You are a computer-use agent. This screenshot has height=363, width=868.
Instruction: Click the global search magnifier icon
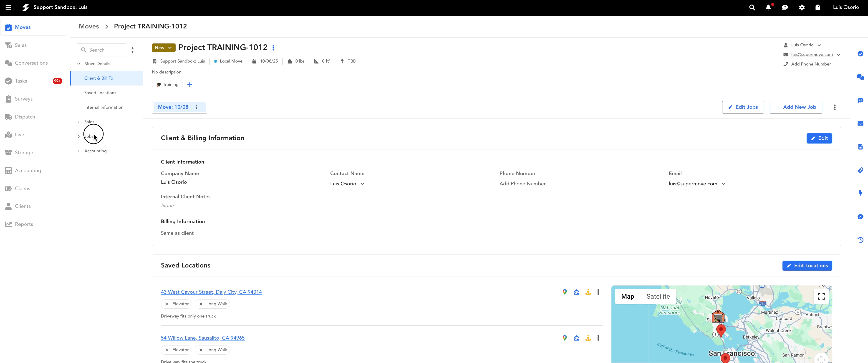point(752,8)
